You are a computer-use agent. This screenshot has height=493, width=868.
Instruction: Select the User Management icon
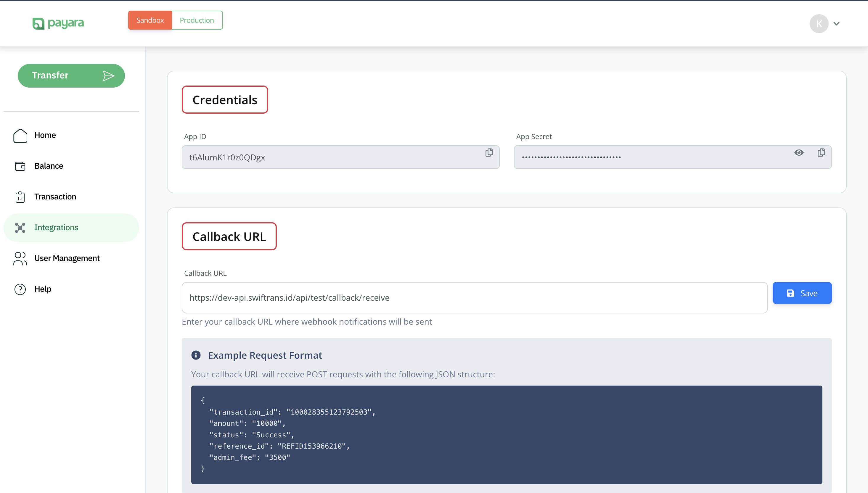20,258
